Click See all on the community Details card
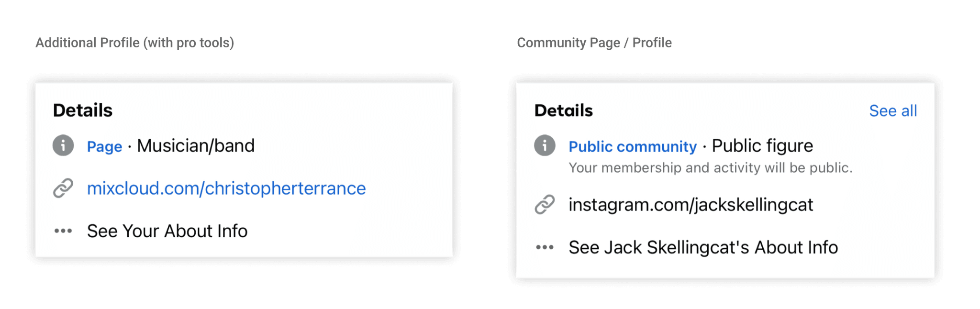Viewport: 980px width, 309px height. click(x=893, y=110)
